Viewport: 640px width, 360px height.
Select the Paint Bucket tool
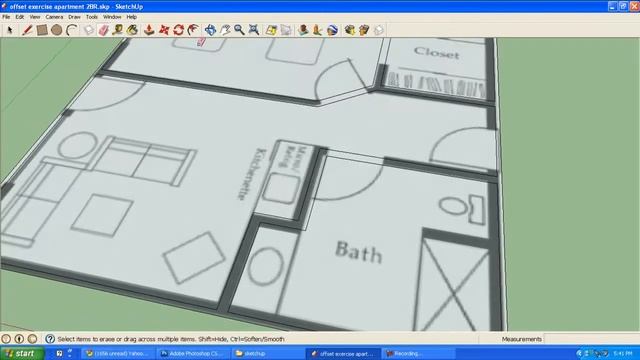coord(133,30)
